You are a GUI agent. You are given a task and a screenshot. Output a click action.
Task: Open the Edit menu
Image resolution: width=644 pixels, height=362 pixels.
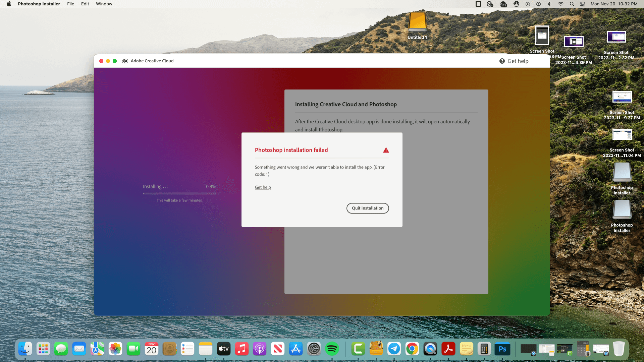coord(85,4)
